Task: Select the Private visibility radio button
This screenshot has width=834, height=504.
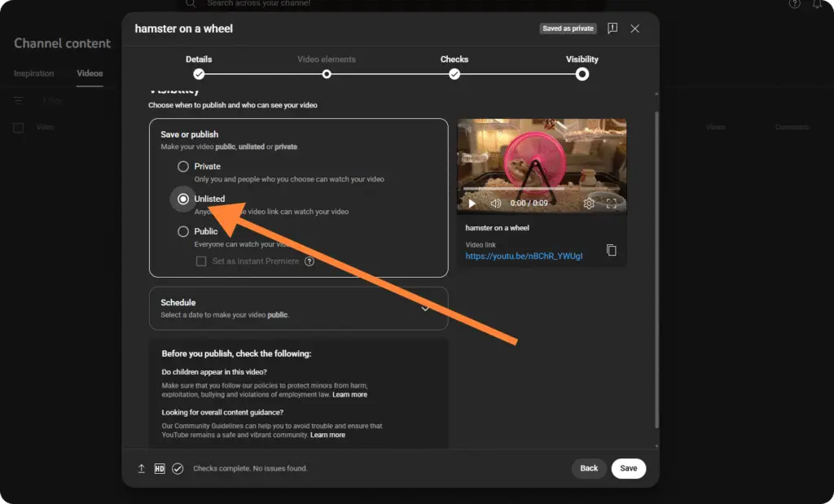Action: [x=185, y=167]
